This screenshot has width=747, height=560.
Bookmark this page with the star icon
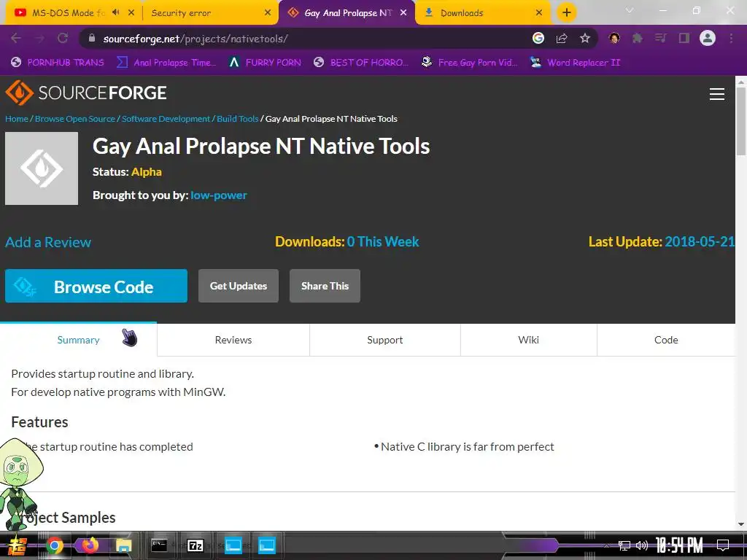(x=585, y=38)
